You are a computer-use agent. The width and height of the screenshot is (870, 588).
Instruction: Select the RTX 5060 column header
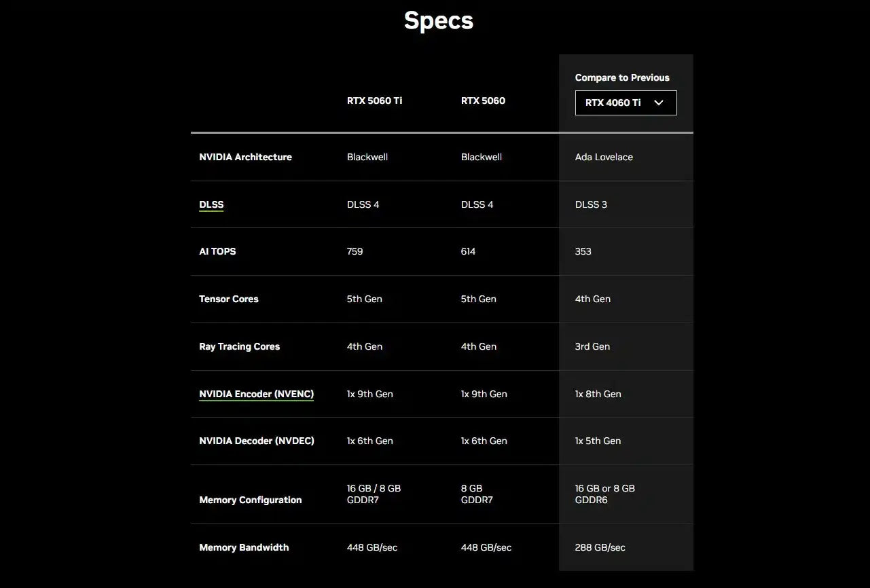pos(483,100)
